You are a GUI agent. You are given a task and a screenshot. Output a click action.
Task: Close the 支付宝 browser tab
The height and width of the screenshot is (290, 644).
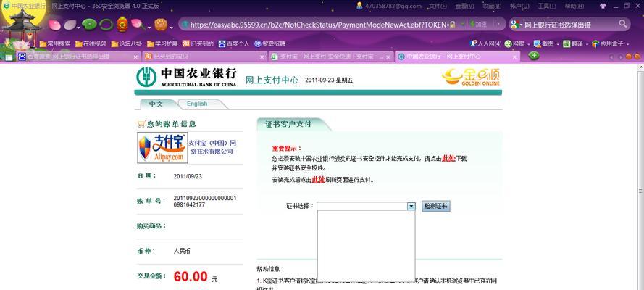[388, 57]
